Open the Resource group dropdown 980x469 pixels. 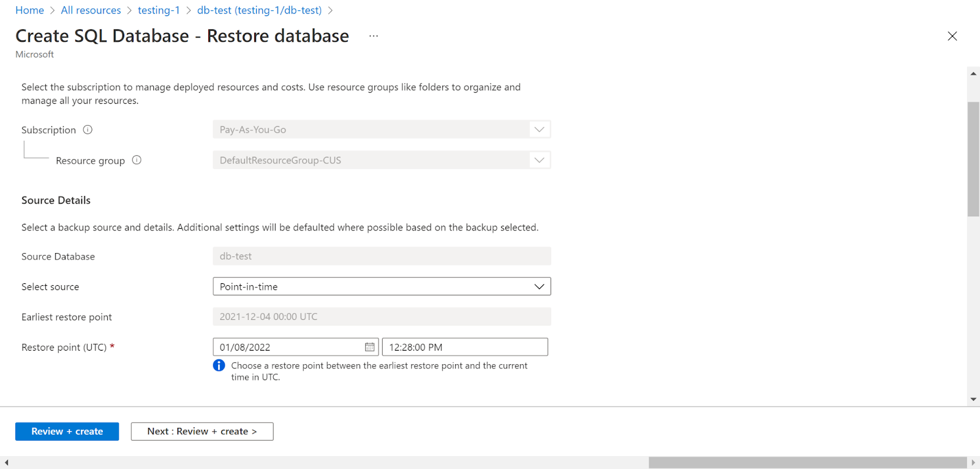[x=382, y=160]
